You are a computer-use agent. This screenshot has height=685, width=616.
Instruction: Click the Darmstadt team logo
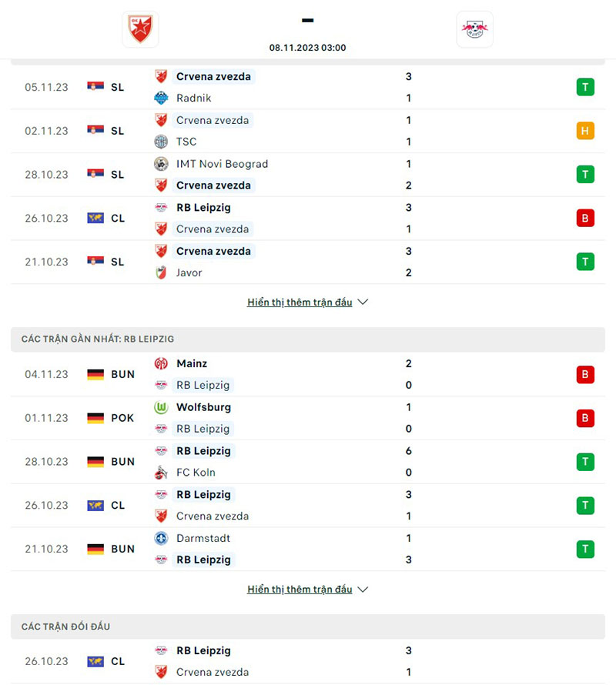(161, 538)
